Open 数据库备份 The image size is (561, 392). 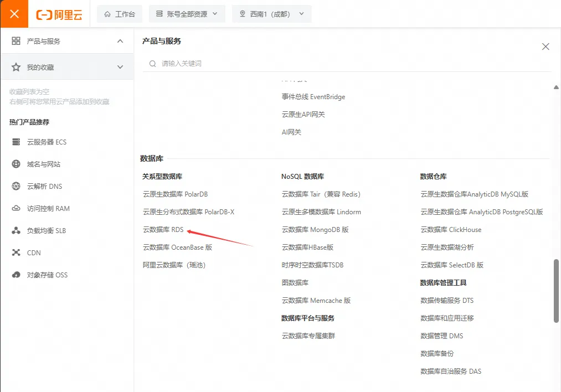[437, 353]
